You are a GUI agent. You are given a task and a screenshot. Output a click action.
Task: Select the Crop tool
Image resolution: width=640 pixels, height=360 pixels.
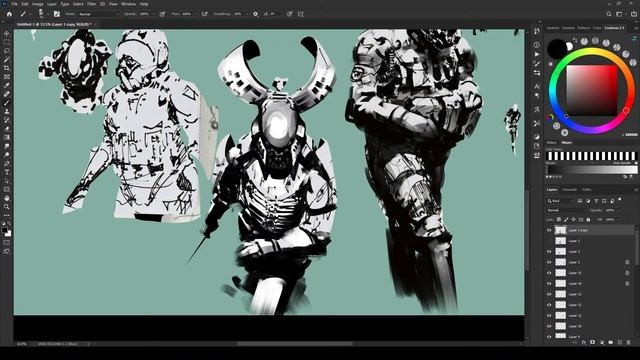7,68
